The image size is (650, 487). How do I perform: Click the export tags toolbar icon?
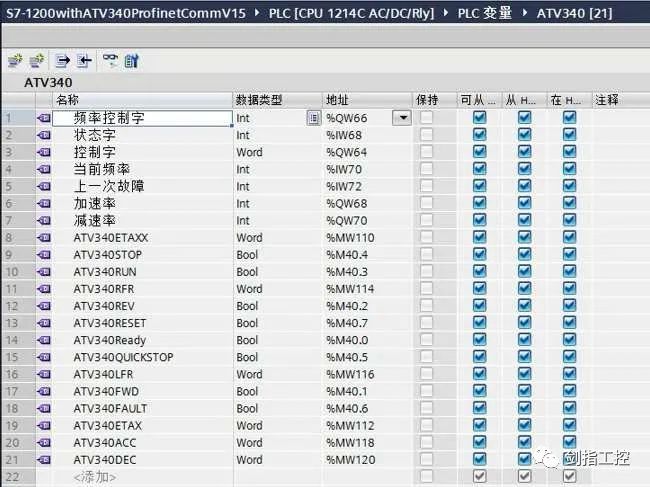pyautogui.click(x=62, y=61)
